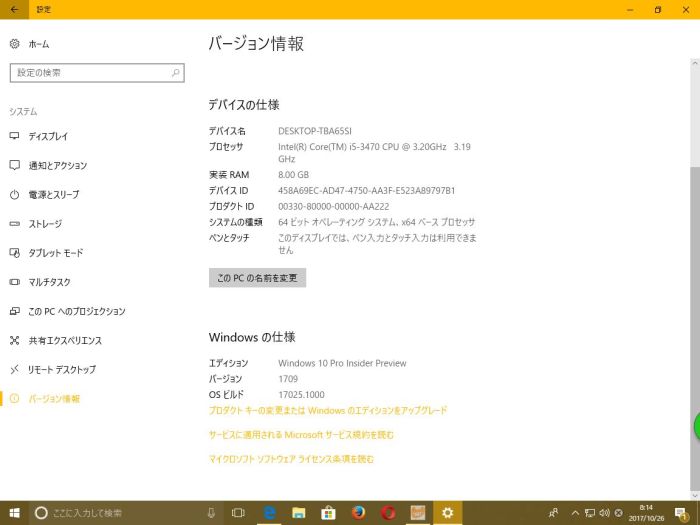Open リモート デスクトップ settings

[62, 370]
